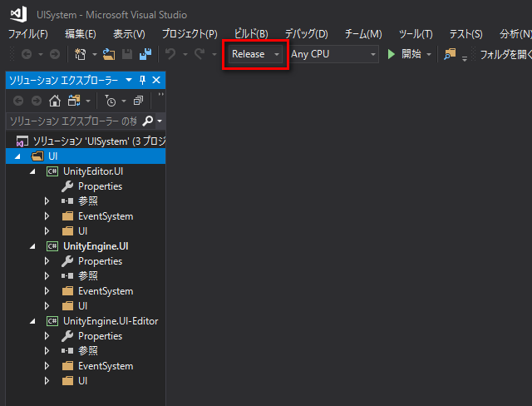The height and width of the screenshot is (406, 532).
Task: Expand 参照 under UnityEngine.UI-Editor
Action: (x=47, y=351)
